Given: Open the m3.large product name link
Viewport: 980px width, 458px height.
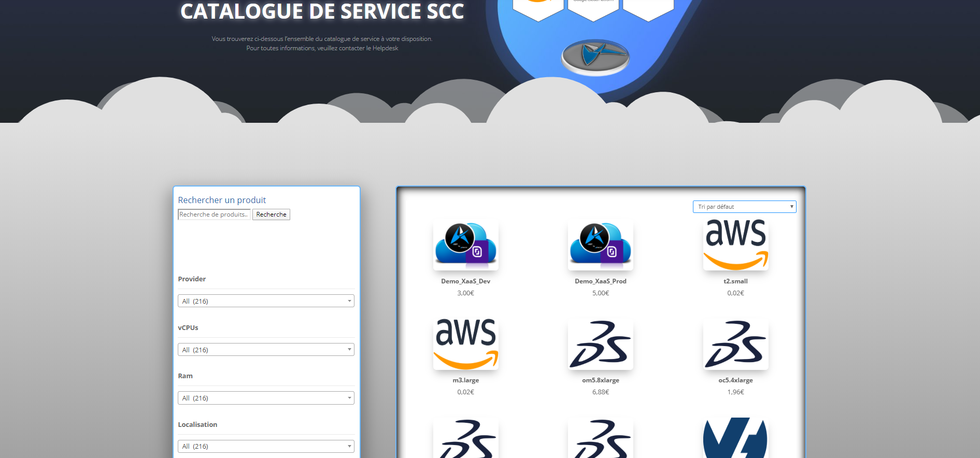Looking at the screenshot, I should coord(465,380).
